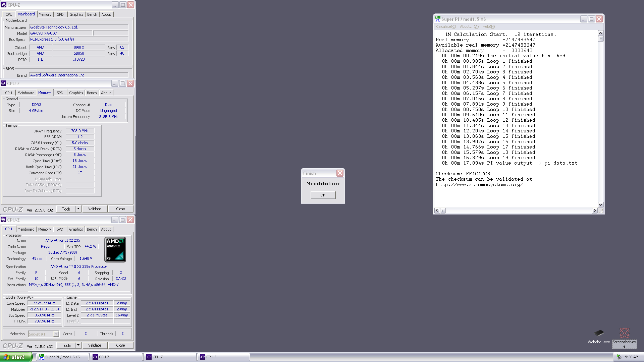Click Super PI horizontal scrollbar left arrow
This screenshot has height=362, width=644.
pyautogui.click(x=437, y=210)
